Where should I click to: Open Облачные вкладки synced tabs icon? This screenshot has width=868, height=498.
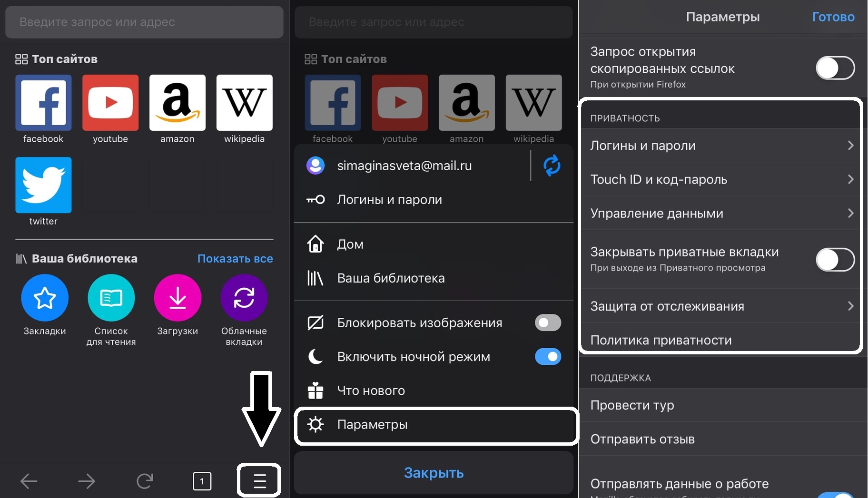[244, 298]
